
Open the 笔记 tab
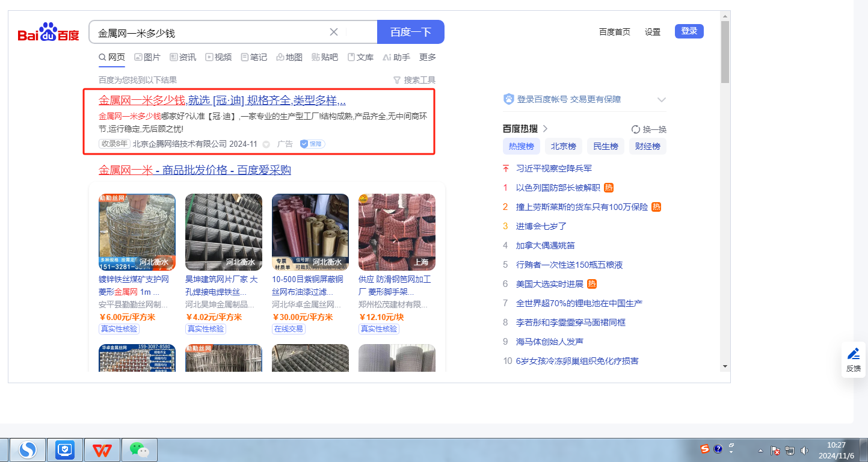pos(254,57)
